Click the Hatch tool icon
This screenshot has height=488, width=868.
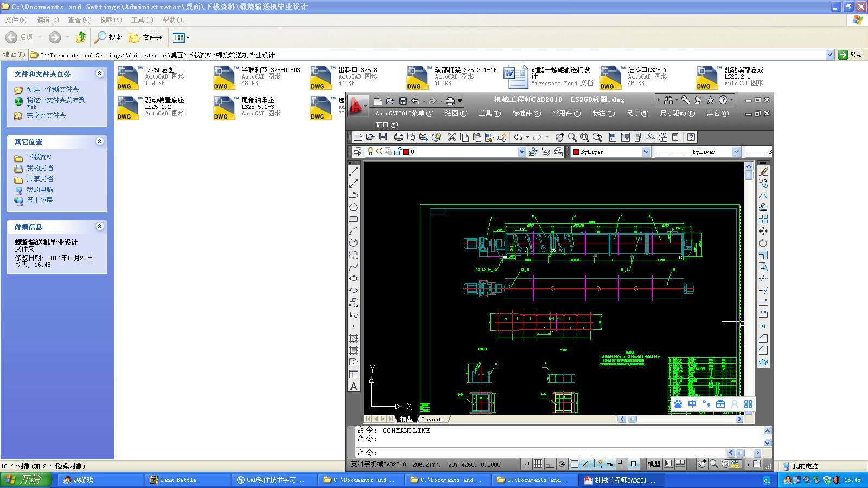point(354,338)
